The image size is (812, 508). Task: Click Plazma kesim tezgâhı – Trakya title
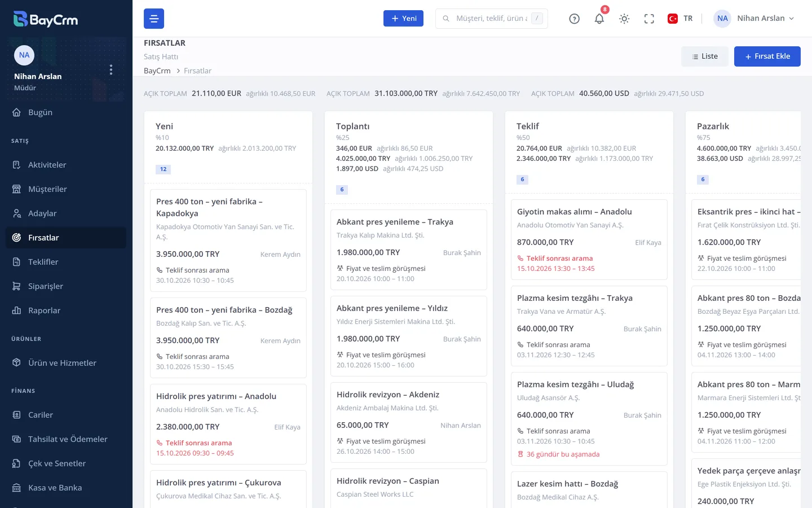click(575, 298)
